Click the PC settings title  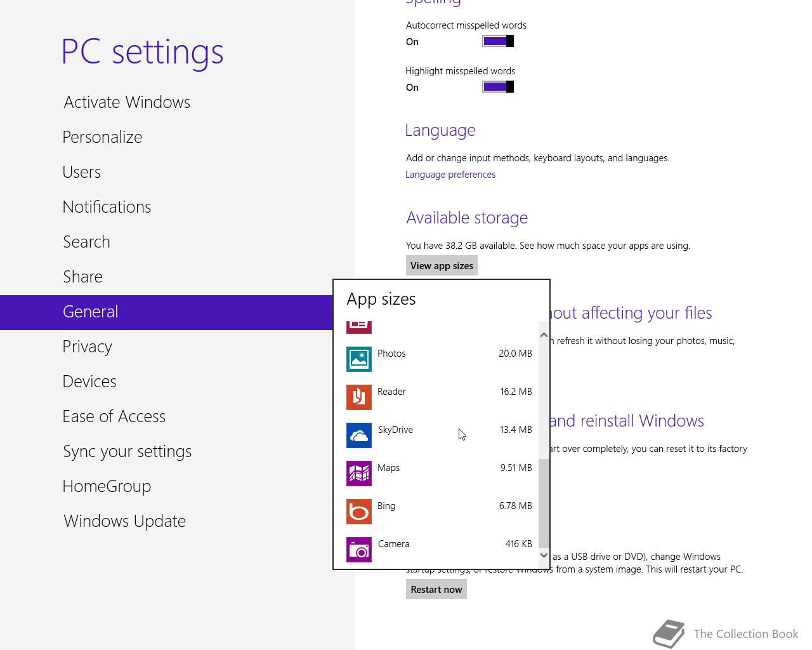142,51
